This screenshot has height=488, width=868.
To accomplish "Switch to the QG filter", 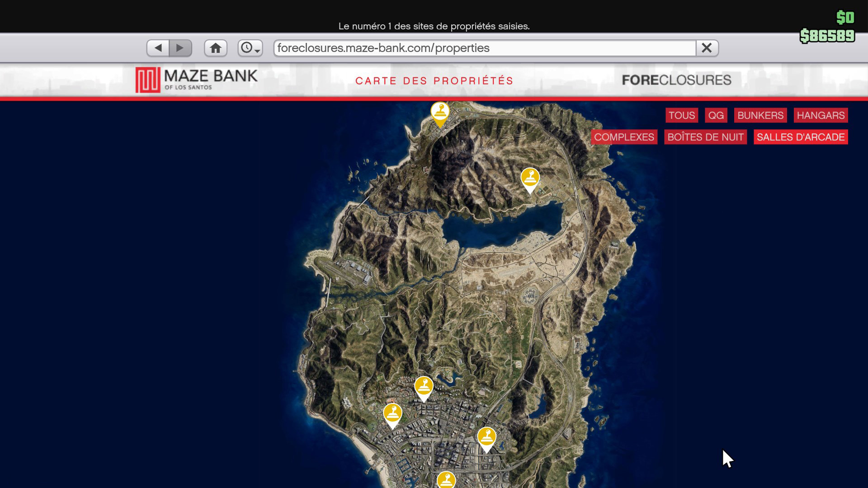I will click(x=716, y=115).
